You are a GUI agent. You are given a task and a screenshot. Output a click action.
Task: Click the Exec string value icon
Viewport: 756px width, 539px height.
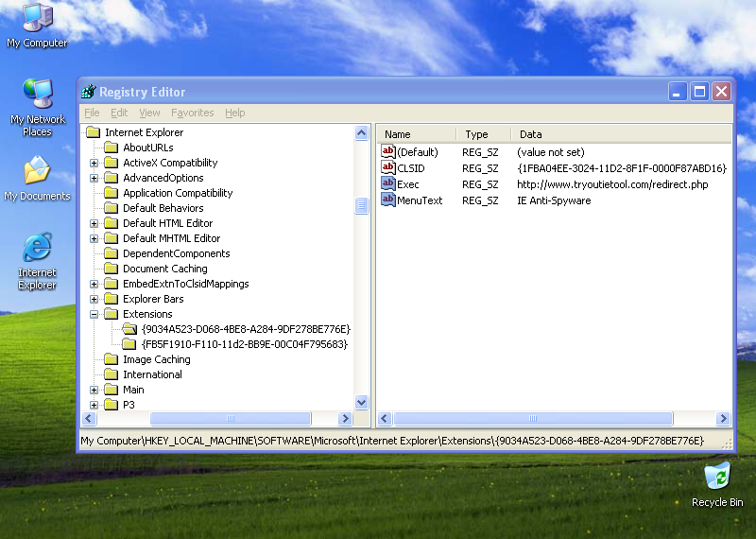point(388,184)
